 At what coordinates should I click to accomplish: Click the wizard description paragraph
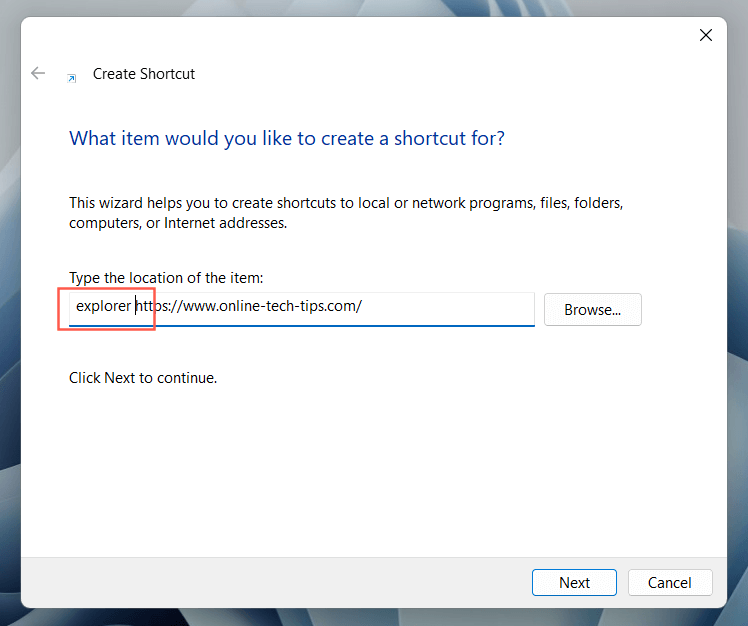346,213
